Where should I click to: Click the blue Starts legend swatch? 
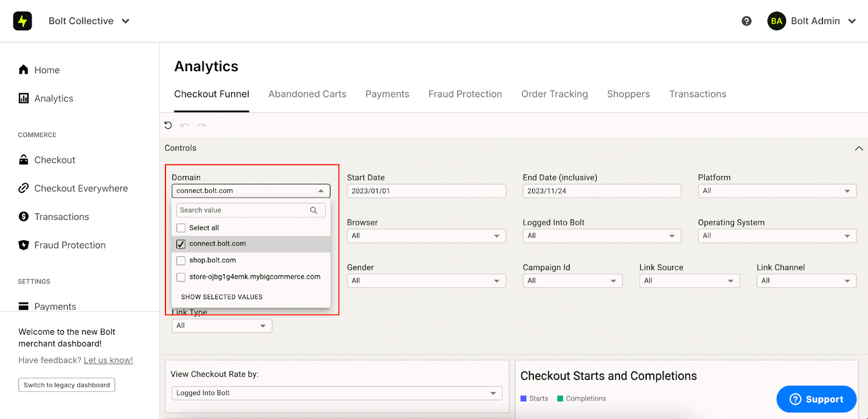[x=524, y=398]
